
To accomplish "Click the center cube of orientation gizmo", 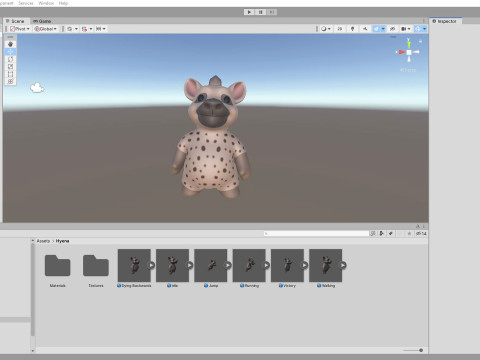I will [409, 52].
